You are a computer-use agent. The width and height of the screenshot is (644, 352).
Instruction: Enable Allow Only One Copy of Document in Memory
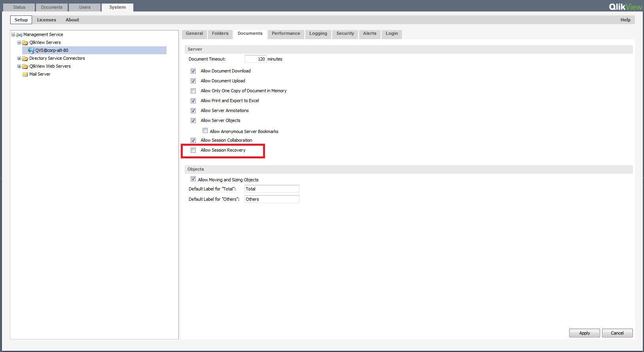click(x=193, y=91)
